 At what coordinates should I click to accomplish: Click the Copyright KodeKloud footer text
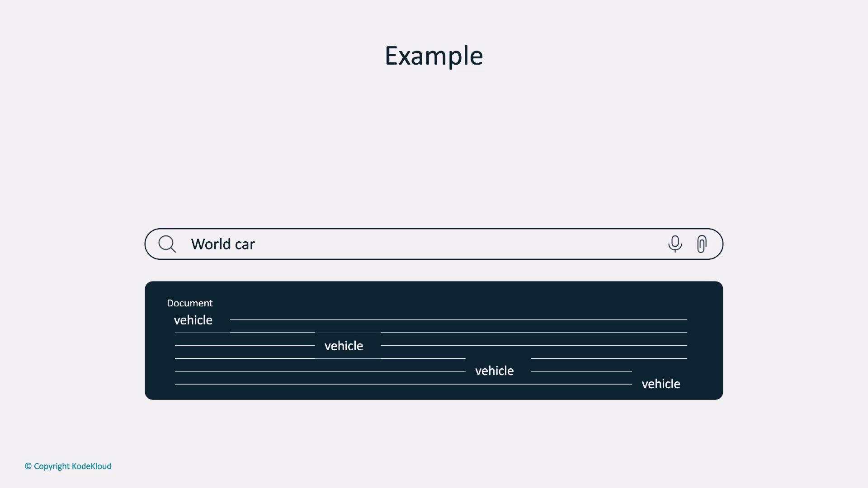(68, 466)
